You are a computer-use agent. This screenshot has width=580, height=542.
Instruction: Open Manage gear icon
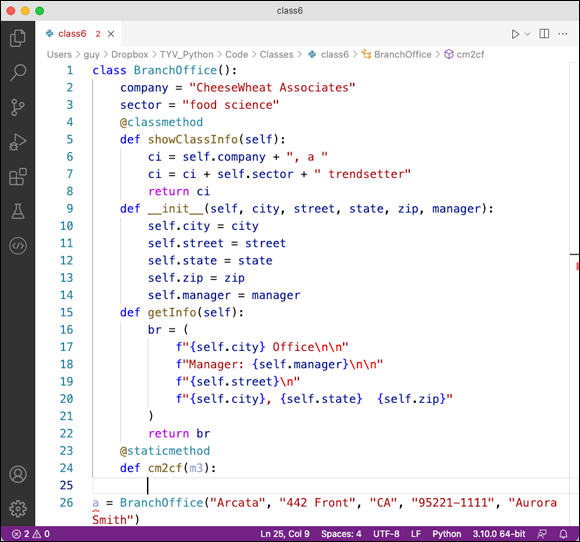tap(18, 509)
